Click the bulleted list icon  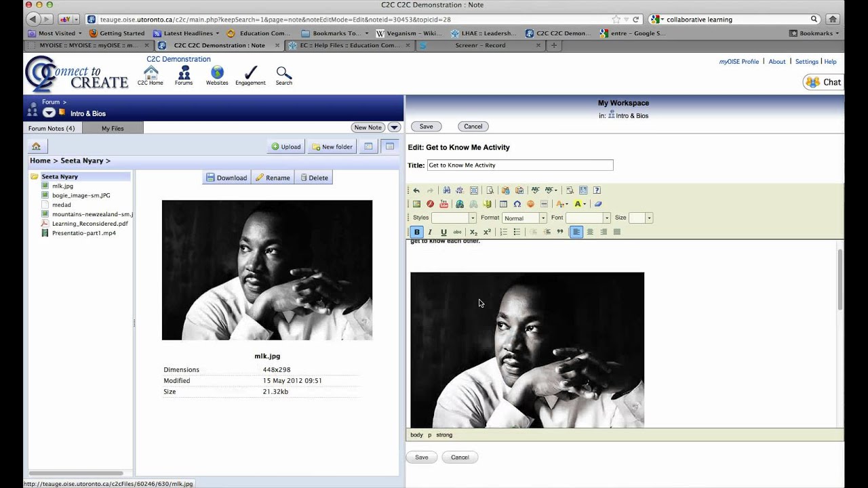(x=517, y=232)
